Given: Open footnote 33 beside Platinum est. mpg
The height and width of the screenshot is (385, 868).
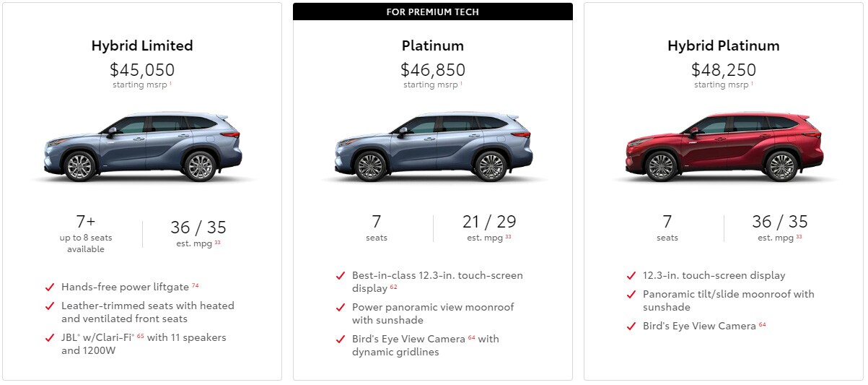Looking at the screenshot, I should [x=508, y=236].
